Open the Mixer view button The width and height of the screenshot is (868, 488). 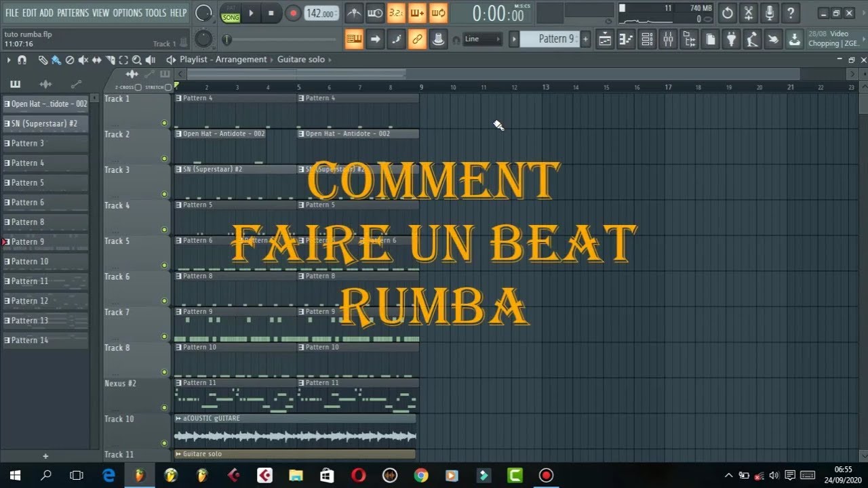pos(668,39)
